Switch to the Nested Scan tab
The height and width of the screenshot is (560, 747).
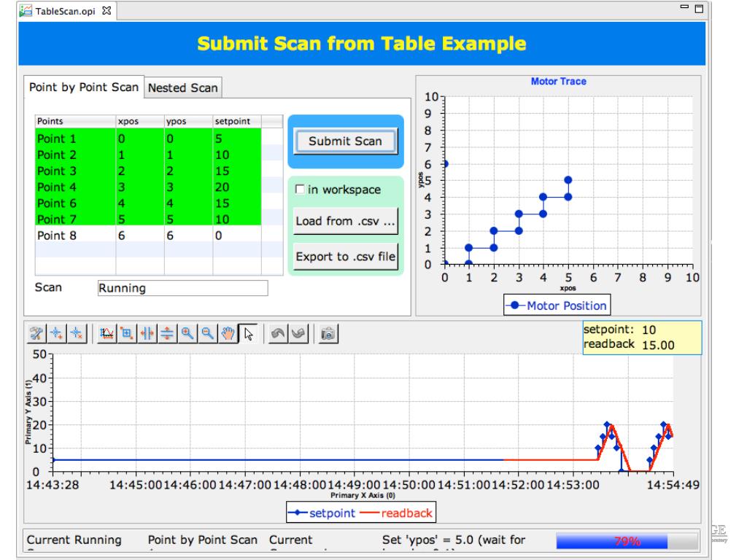point(182,87)
